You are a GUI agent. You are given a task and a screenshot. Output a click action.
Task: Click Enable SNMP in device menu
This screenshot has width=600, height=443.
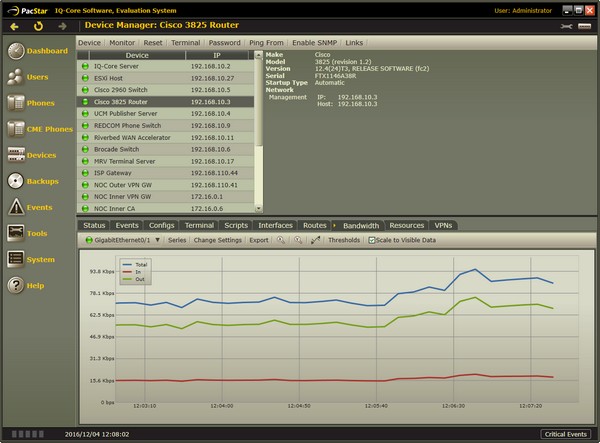coord(314,43)
